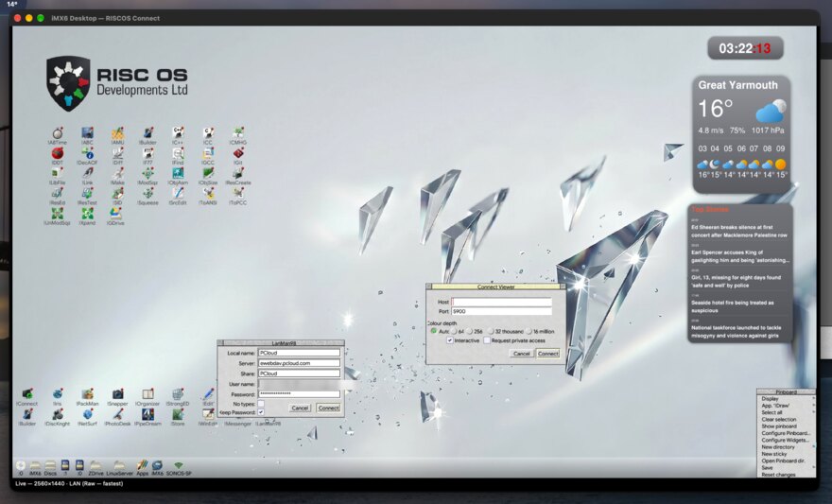Open the Earl Spencer news story

point(739,256)
